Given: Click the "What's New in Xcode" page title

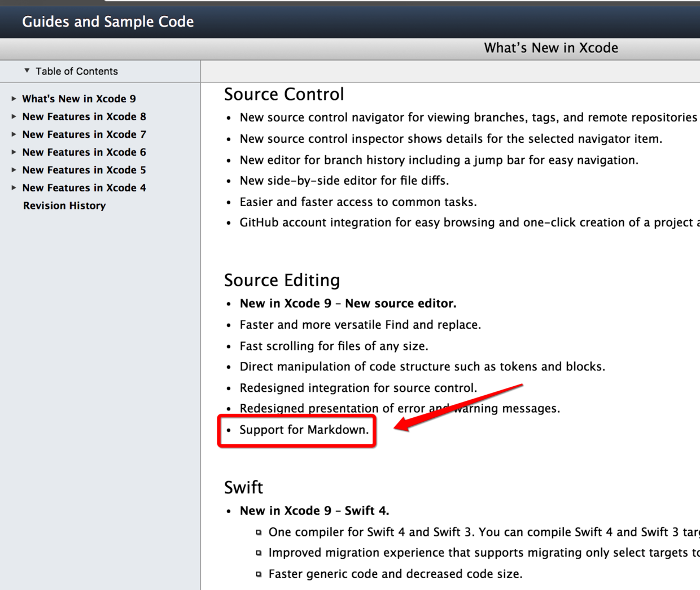Looking at the screenshot, I should (x=550, y=48).
